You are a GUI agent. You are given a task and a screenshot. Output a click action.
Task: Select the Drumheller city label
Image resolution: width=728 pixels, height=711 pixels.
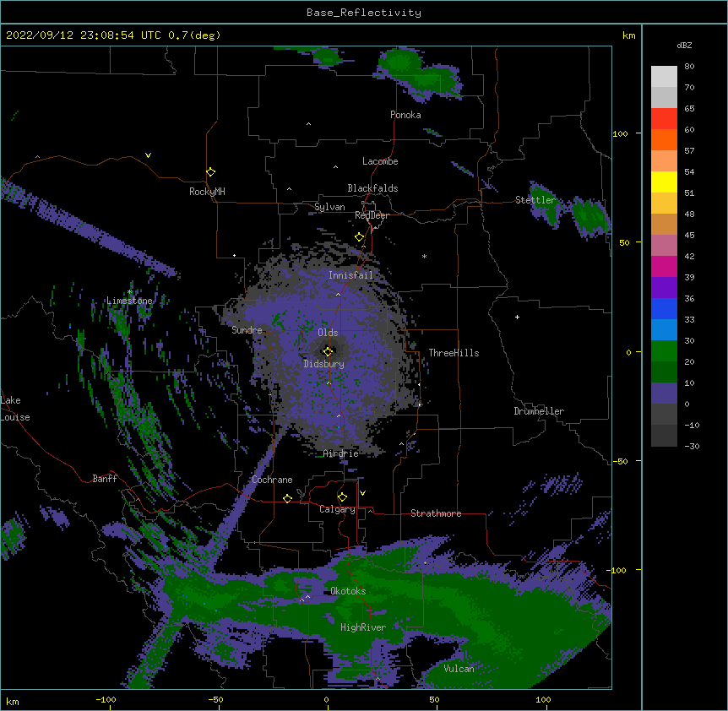[539, 411]
